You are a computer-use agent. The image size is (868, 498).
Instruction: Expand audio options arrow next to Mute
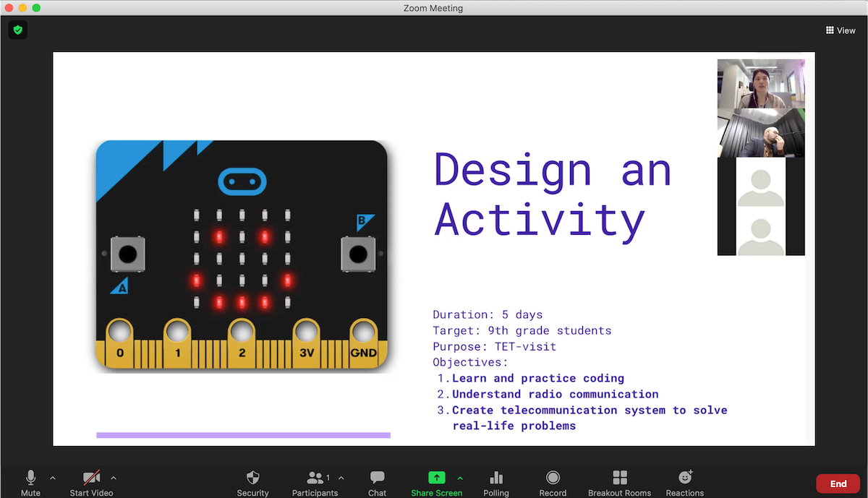click(52, 478)
